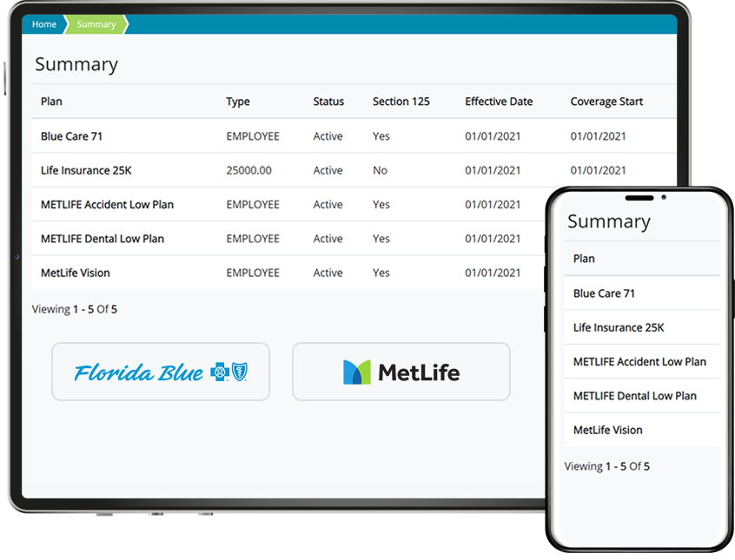735x560 pixels.
Task: Click No in Section 125 column
Action: pos(380,170)
